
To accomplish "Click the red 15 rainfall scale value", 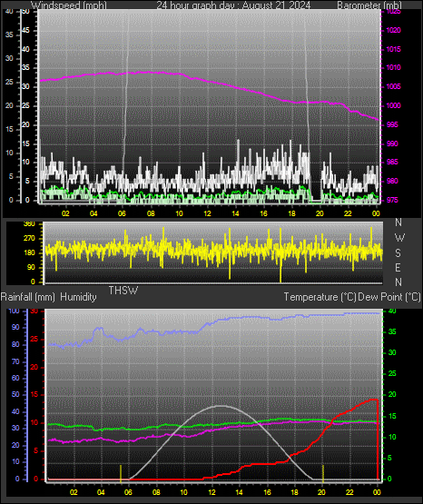I will pos(34,395).
